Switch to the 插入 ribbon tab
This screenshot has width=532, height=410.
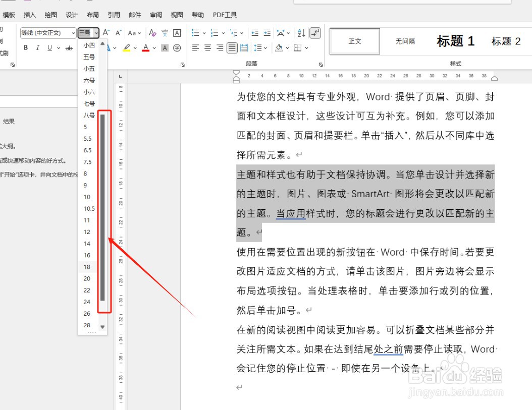click(x=29, y=15)
